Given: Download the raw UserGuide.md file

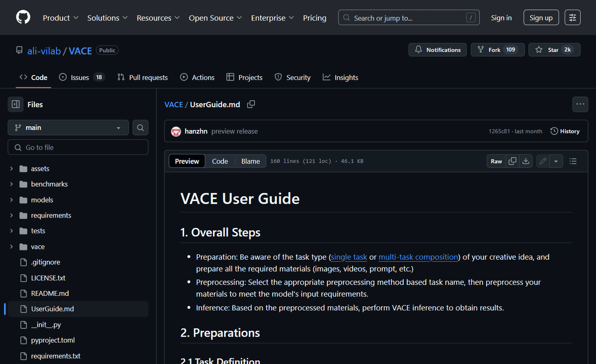Looking at the screenshot, I should [x=525, y=161].
